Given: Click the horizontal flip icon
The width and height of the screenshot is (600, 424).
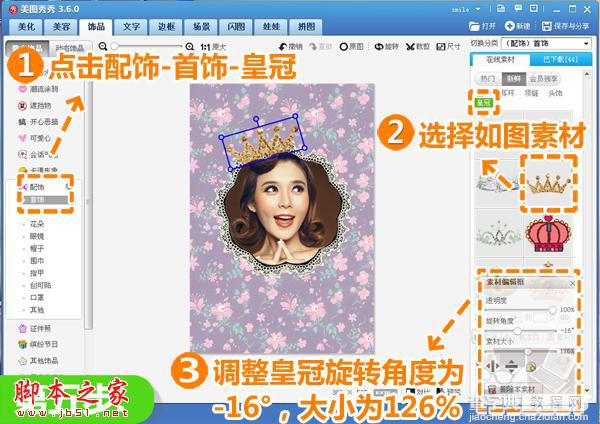Looking at the screenshot, I should pyautogui.click(x=492, y=367).
